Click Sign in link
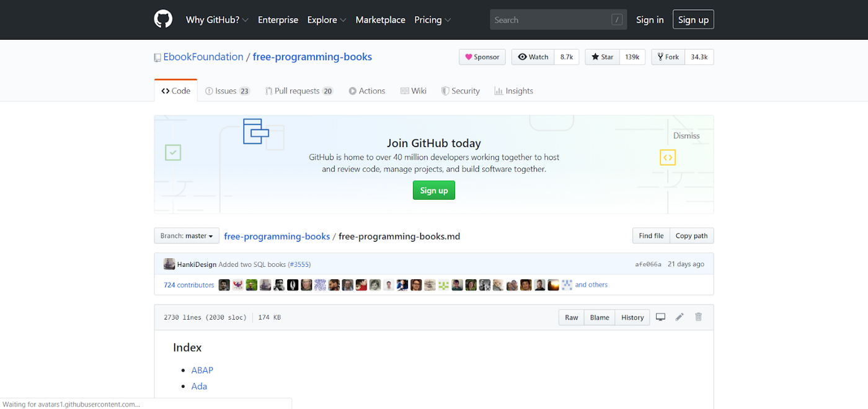The height and width of the screenshot is (409, 868). tap(650, 20)
